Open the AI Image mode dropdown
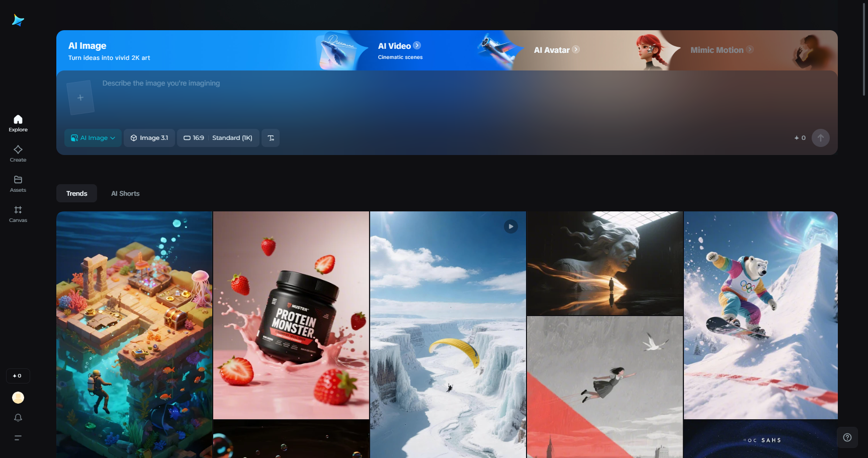 pos(93,137)
